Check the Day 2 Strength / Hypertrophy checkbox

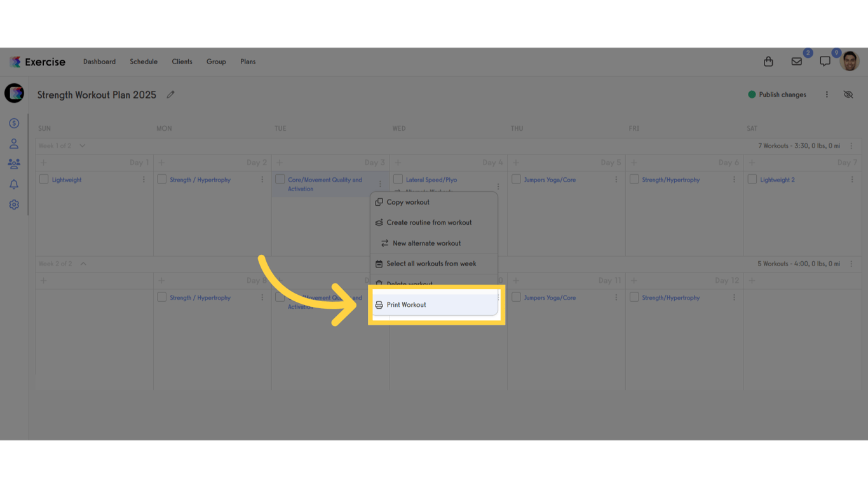pos(162,179)
